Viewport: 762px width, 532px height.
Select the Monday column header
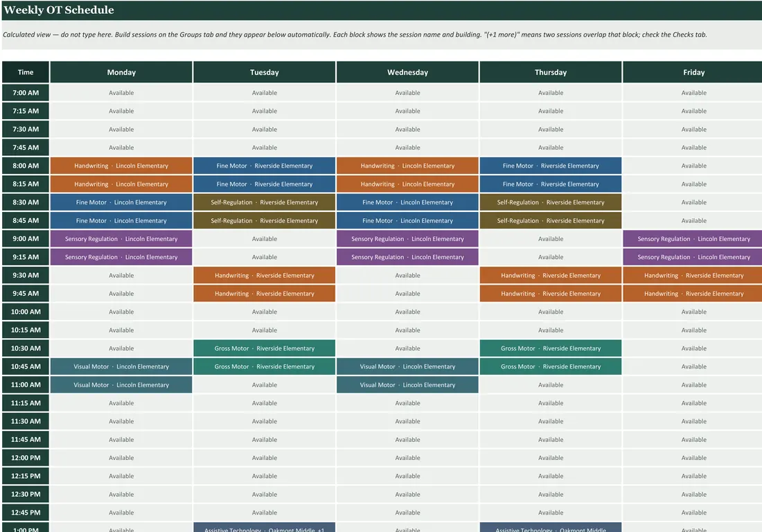point(121,72)
